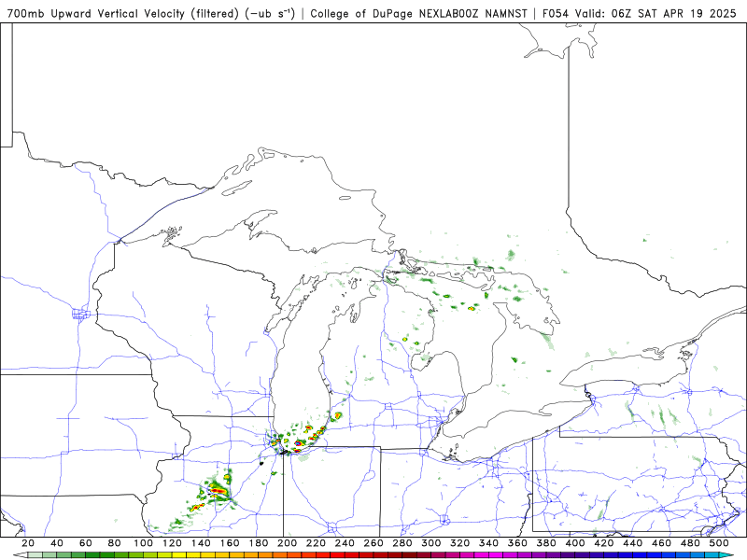
Task: Click the colorbar label "100"
Action: 143,543
